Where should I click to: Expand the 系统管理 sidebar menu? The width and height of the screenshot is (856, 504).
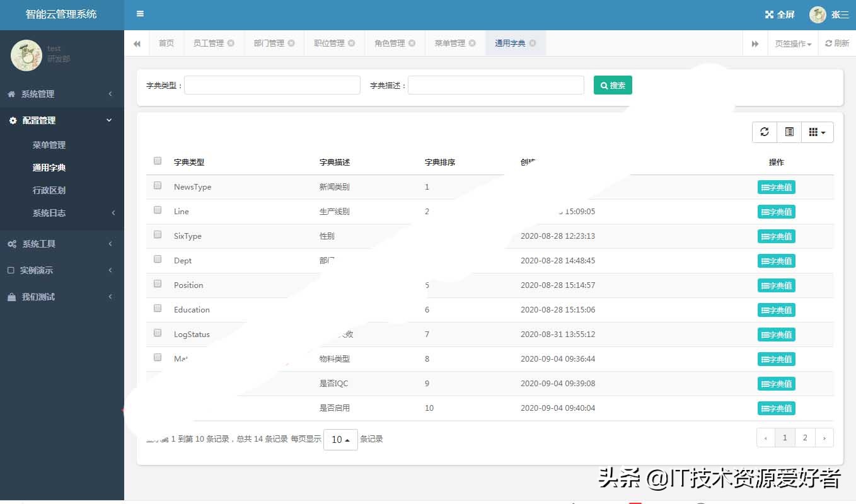[62, 94]
